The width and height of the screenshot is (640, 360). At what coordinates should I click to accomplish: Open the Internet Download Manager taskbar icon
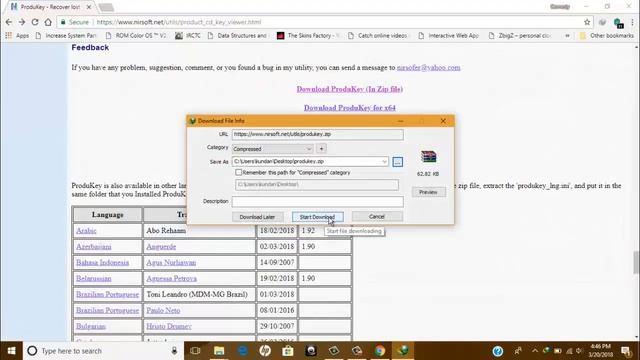pos(403,351)
